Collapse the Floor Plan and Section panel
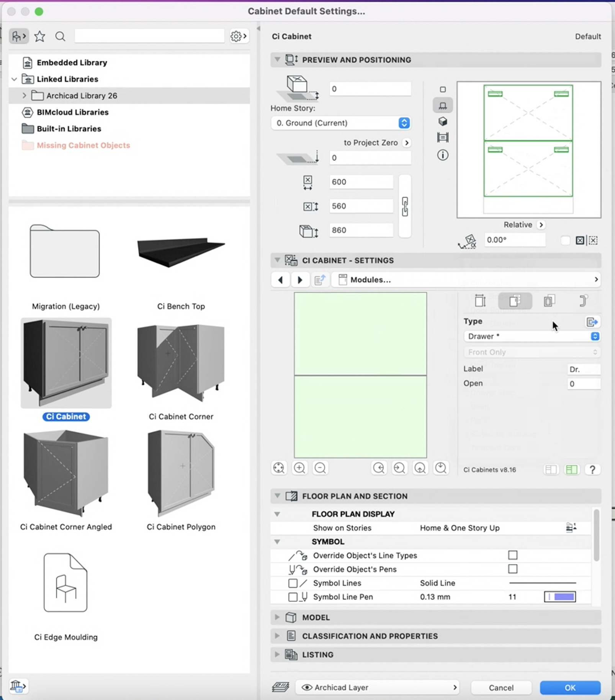Image resolution: width=615 pixels, height=700 pixels. point(277,496)
